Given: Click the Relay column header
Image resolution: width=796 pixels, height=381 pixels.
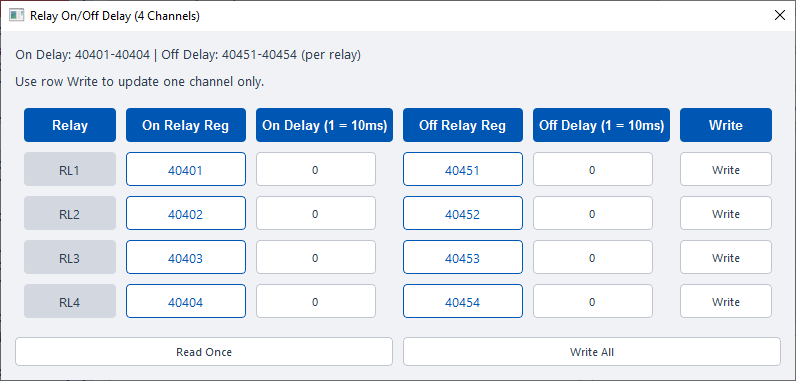Looking at the screenshot, I should (70, 125).
